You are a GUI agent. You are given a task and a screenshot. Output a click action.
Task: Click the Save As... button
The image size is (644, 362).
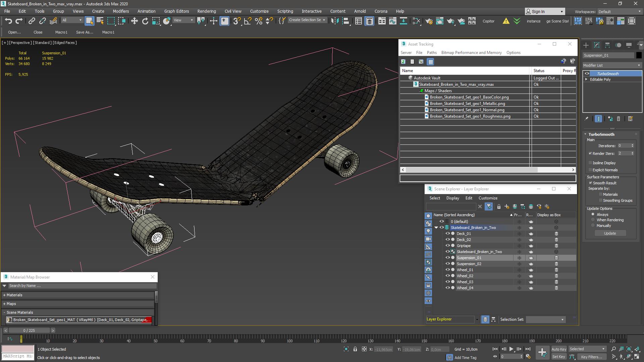85,32
